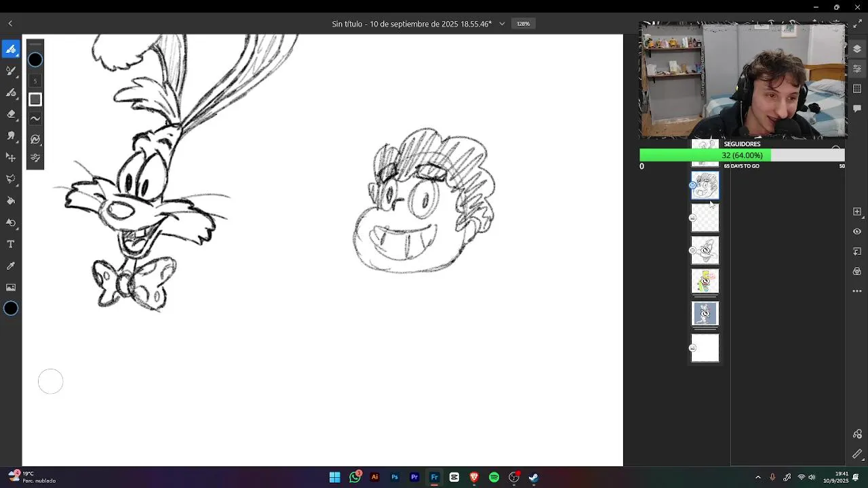Expand the document title dropdown arrow
Viewport: 868px width, 488px height.
pyautogui.click(x=502, y=24)
